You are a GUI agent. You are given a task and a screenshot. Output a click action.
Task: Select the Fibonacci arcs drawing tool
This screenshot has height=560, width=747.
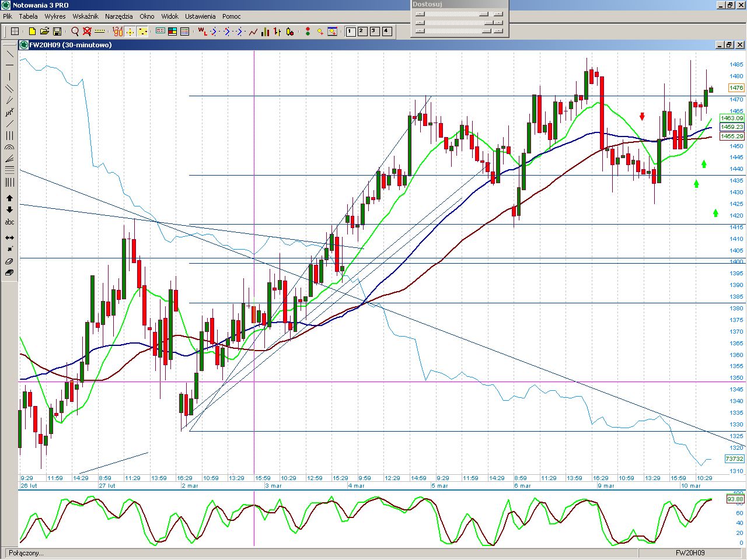tap(9, 148)
